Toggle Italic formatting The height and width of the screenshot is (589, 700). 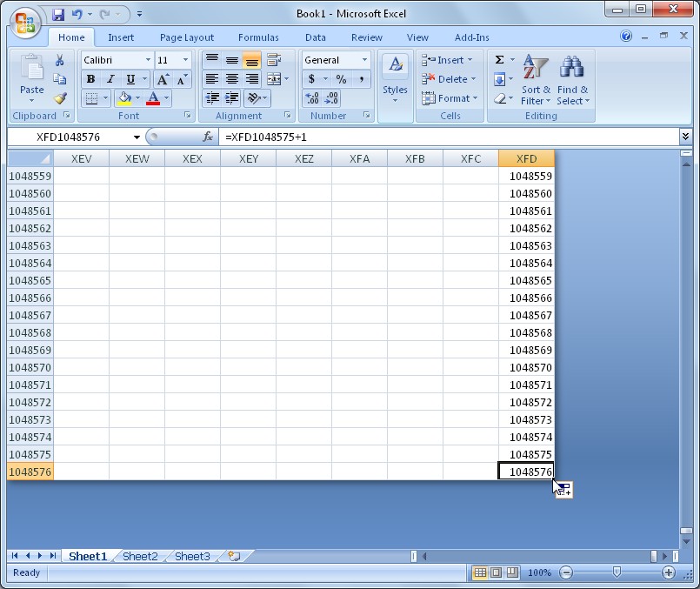(x=110, y=79)
